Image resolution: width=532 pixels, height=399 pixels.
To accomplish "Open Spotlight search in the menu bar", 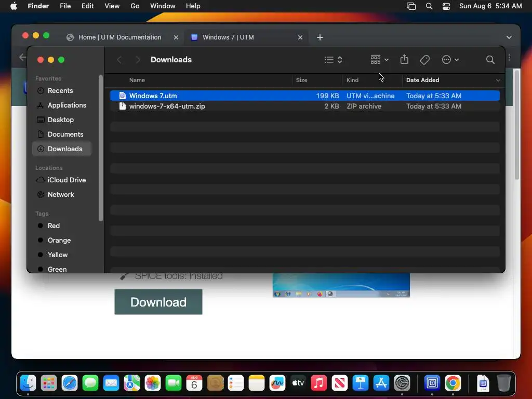I will (x=429, y=6).
